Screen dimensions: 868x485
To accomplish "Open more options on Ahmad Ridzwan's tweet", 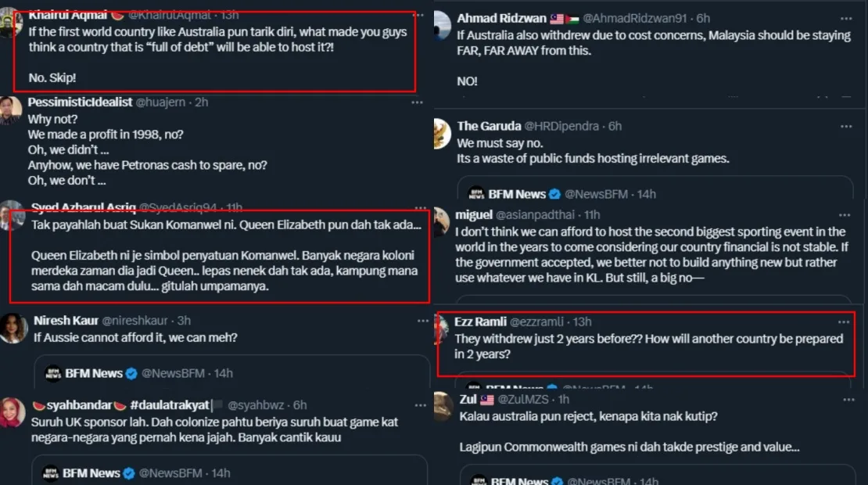I will pyautogui.click(x=846, y=18).
